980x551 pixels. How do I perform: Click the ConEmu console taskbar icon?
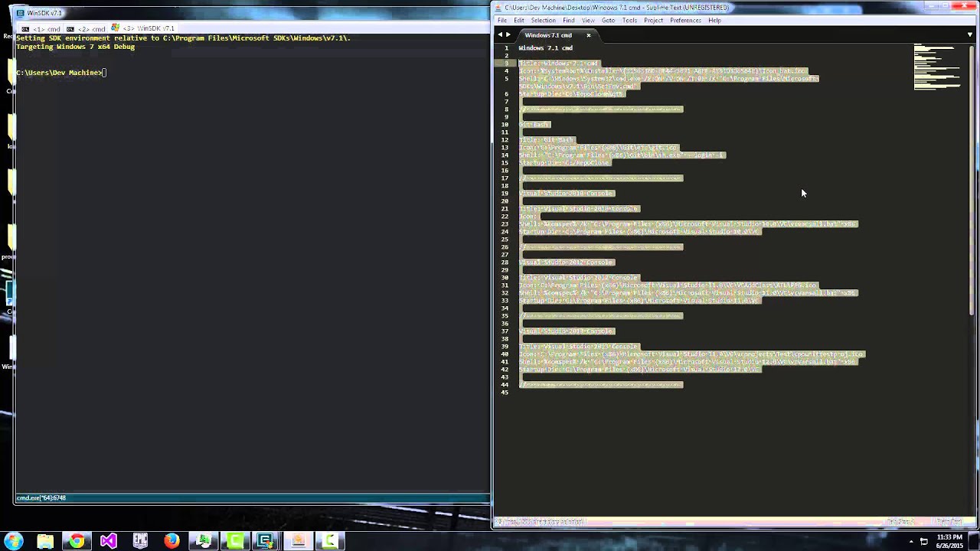[x=266, y=541]
